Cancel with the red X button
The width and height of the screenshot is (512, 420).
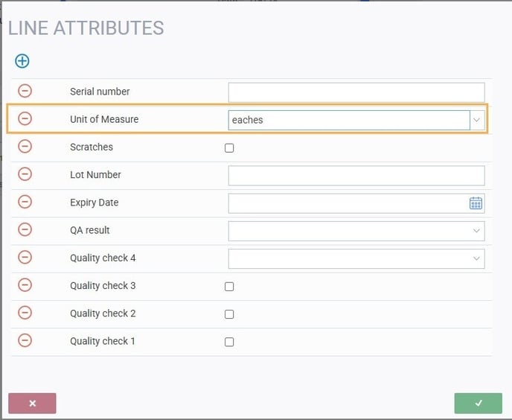point(32,404)
